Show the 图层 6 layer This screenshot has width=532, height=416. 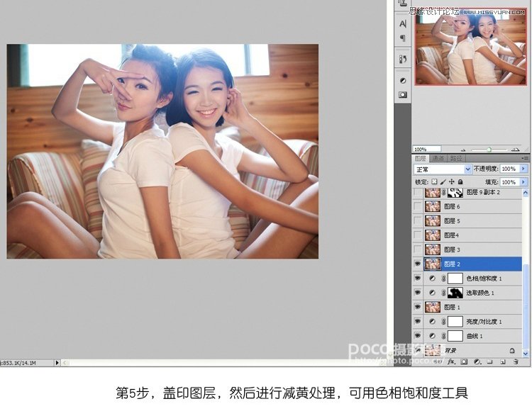418,206
